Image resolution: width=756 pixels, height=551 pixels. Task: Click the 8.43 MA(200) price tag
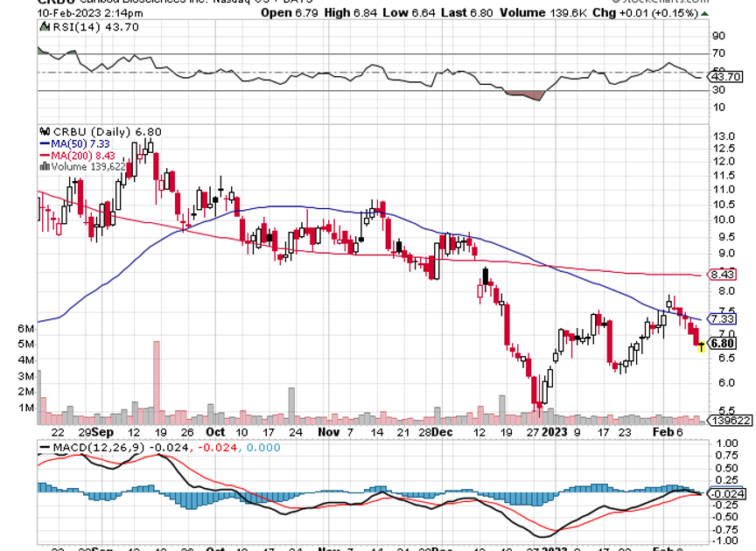tap(722, 275)
